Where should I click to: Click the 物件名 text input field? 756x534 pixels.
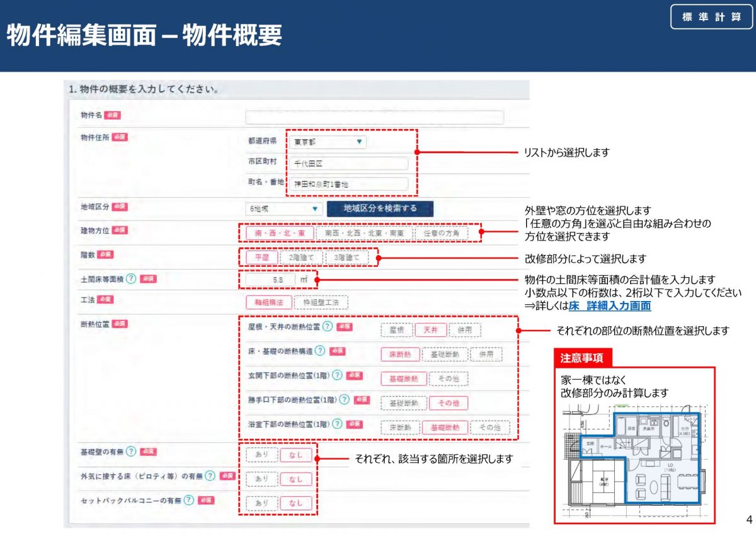click(374, 118)
